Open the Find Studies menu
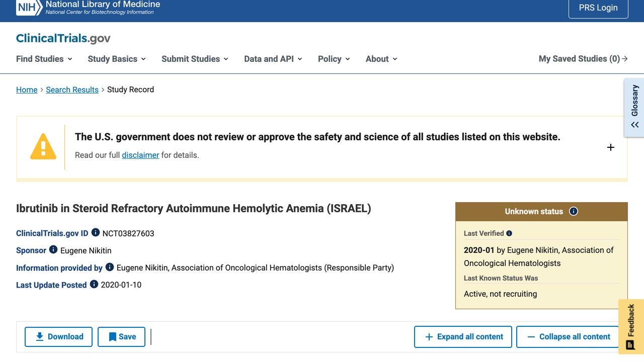 [44, 59]
